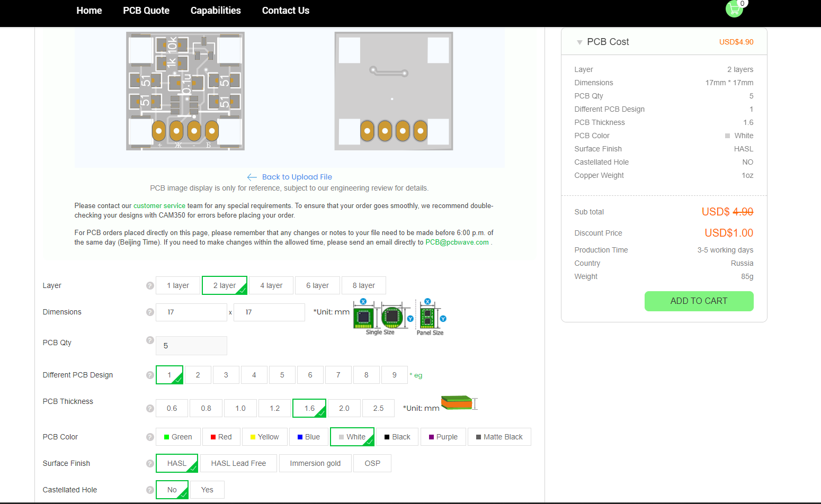Click the PCB thickness illustration icon
The width and height of the screenshot is (821, 504).
(x=459, y=403)
